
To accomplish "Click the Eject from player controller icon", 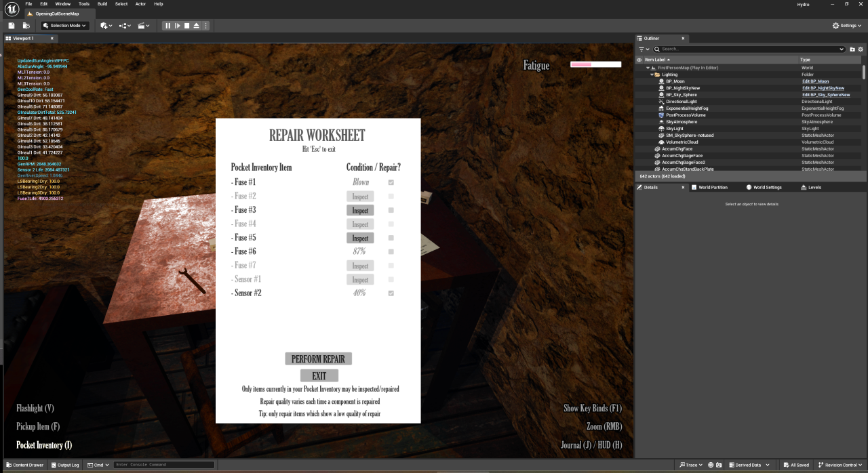I will (x=196, y=26).
